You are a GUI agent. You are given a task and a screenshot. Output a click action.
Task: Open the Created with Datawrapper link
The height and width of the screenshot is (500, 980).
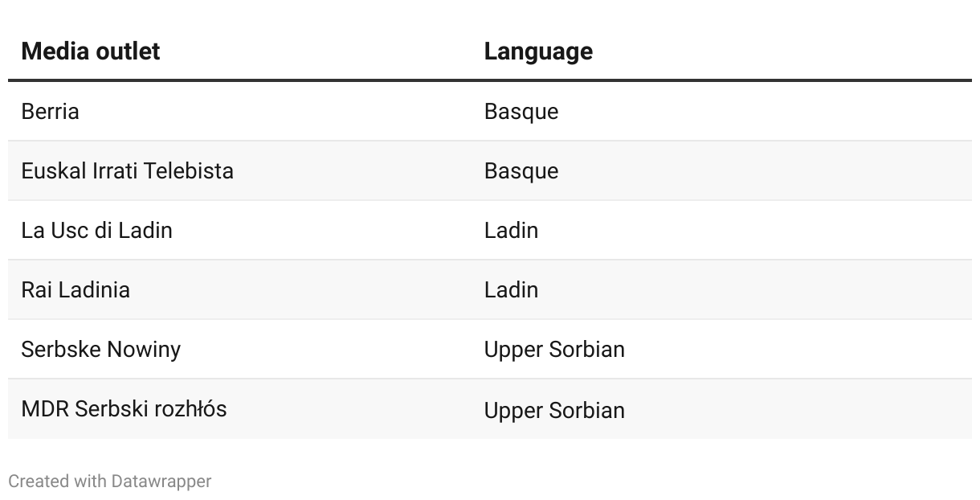pyautogui.click(x=110, y=482)
